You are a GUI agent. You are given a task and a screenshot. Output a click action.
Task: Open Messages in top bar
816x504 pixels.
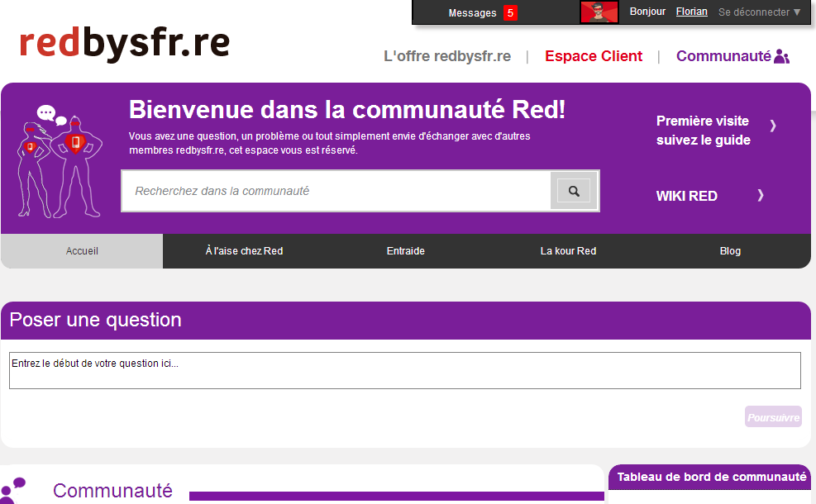click(x=473, y=13)
